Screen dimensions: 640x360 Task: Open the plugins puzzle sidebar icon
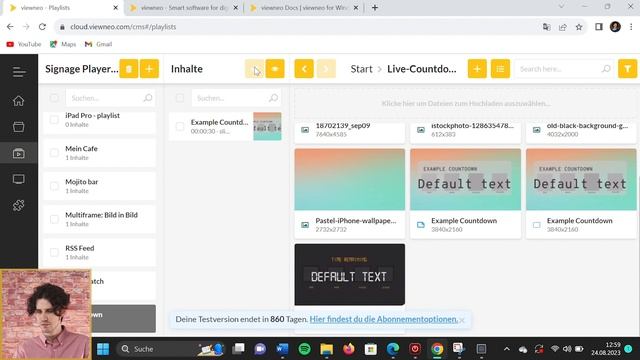pyautogui.click(x=18, y=205)
